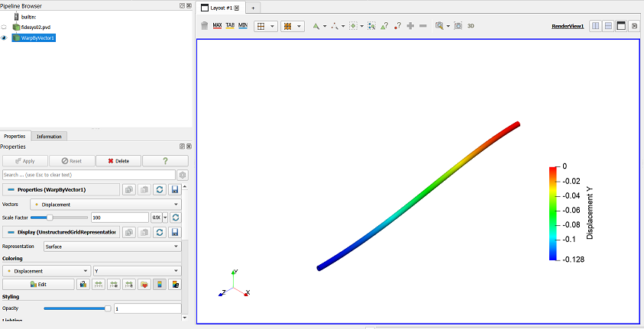Click the Edit color map button
The width and height of the screenshot is (644, 329).
pyautogui.click(x=39, y=284)
